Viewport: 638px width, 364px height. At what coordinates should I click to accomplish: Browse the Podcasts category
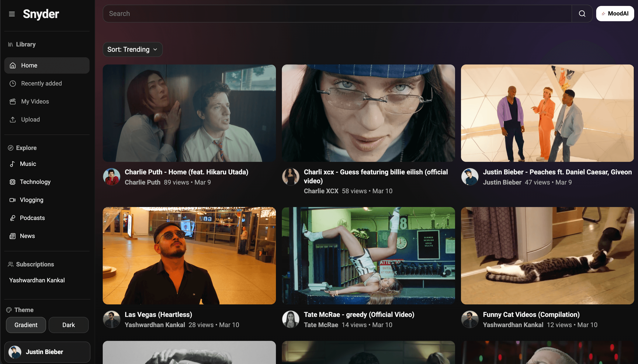tap(47, 218)
